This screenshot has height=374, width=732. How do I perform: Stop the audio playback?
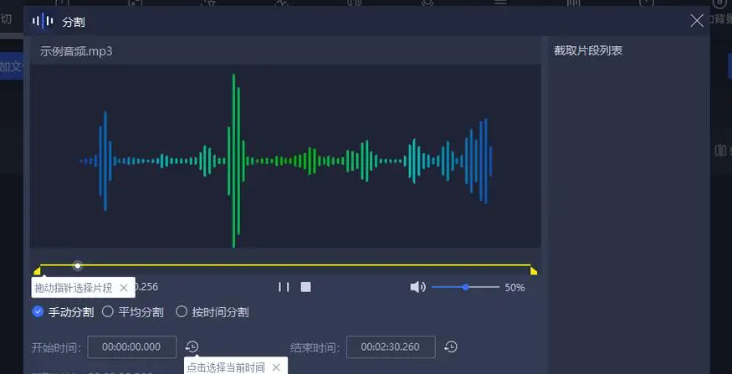point(306,287)
